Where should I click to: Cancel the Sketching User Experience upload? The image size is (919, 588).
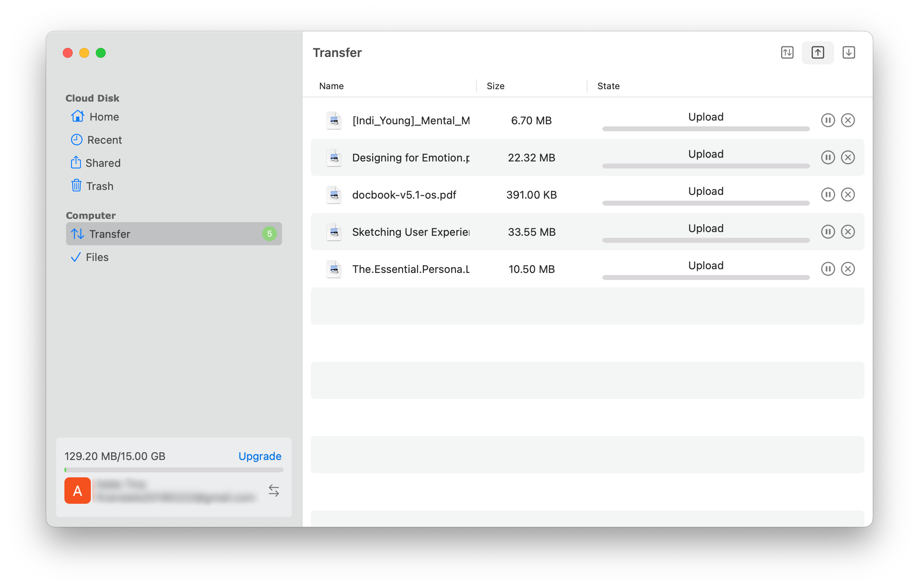click(848, 232)
